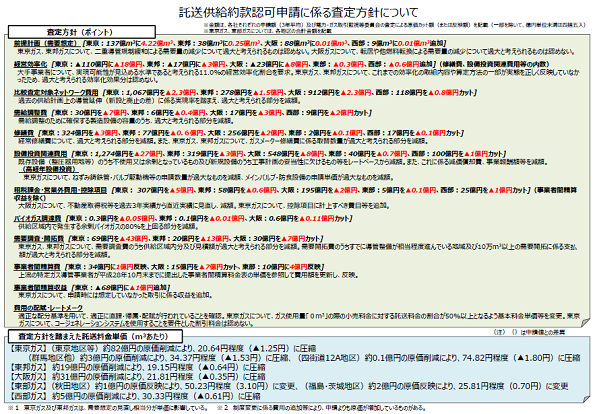Click the heading 修繕費

(24, 133)
